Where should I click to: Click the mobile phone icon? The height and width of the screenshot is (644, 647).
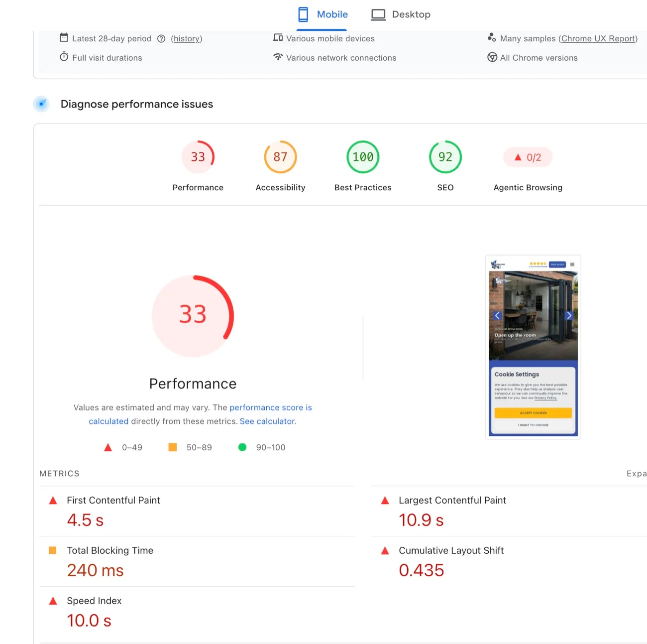pyautogui.click(x=303, y=14)
